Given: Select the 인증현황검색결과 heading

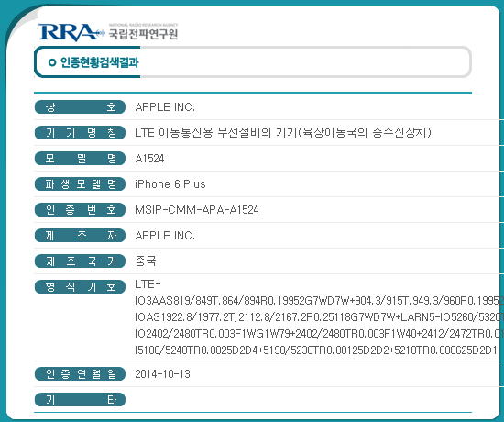Looking at the screenshot, I should coord(99,62).
